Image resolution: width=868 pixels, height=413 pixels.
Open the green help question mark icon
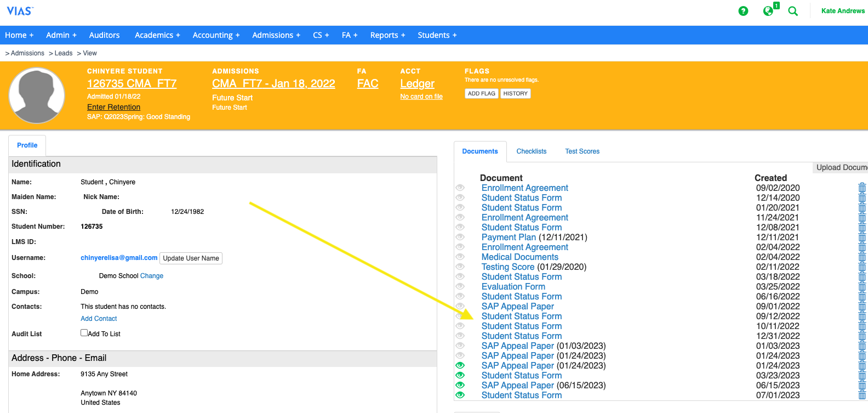coord(743,11)
